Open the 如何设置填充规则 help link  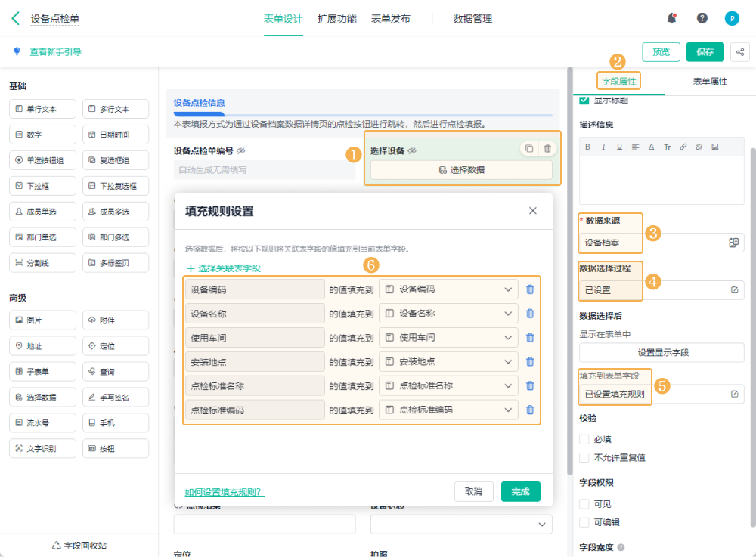pos(225,492)
